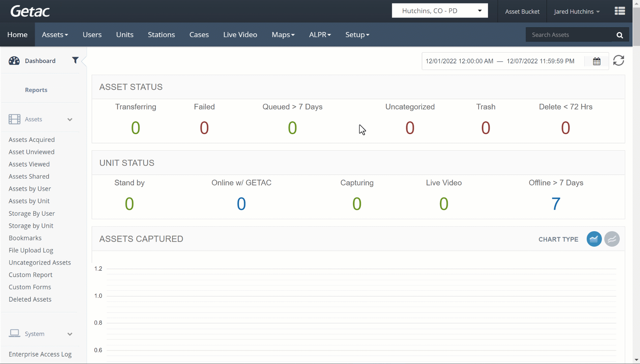The width and height of the screenshot is (640, 364).
Task: Click the Dashboard label in sidebar
Action: 40,61
